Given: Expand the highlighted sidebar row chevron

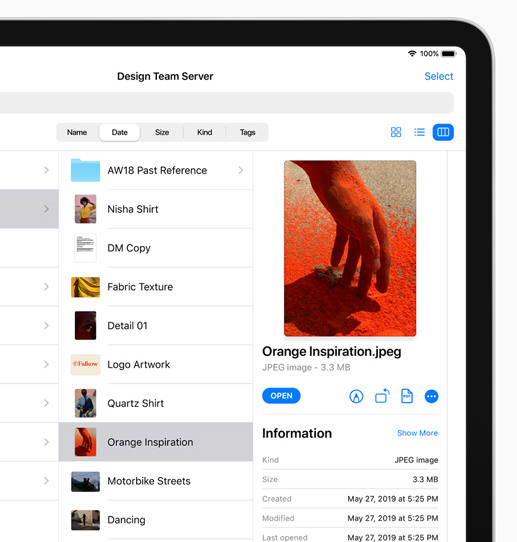Looking at the screenshot, I should (46, 209).
